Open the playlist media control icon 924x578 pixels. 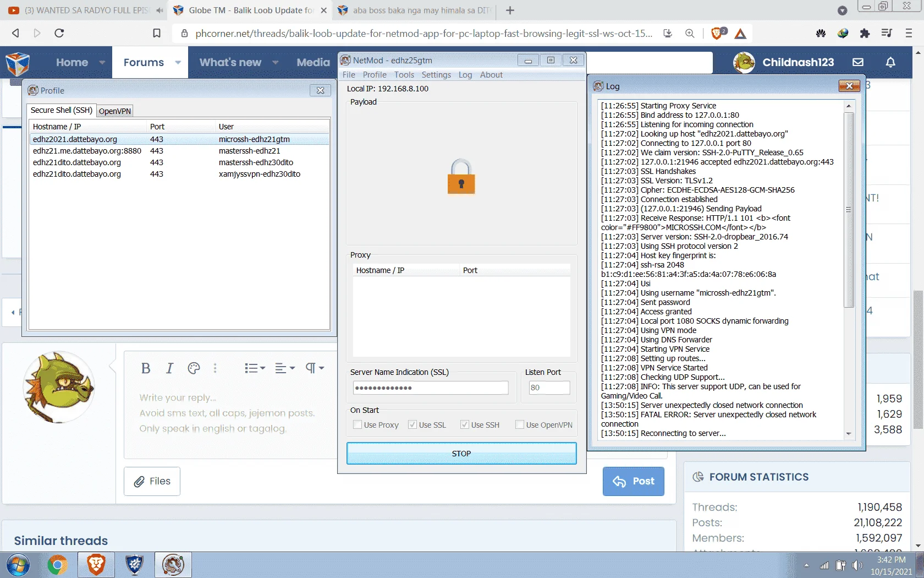click(887, 33)
